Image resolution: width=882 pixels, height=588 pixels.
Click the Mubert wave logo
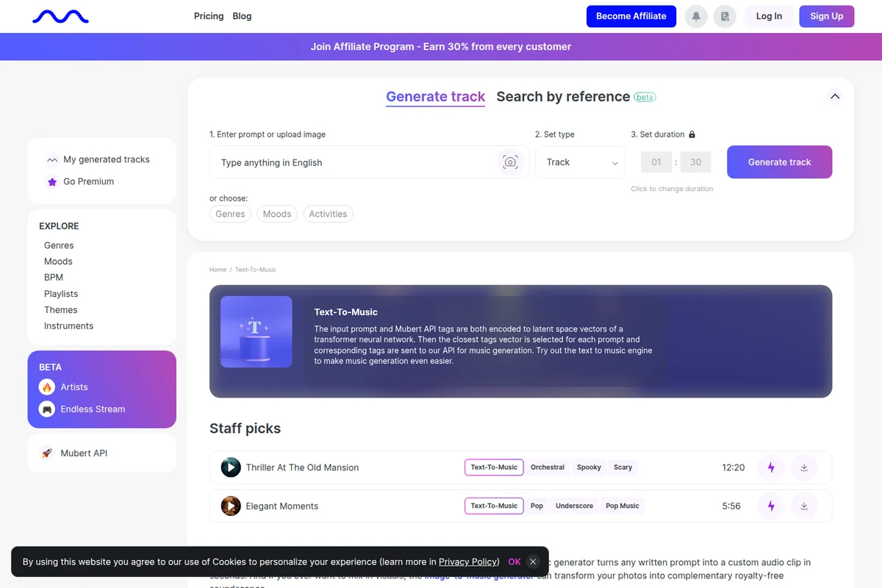click(x=60, y=15)
